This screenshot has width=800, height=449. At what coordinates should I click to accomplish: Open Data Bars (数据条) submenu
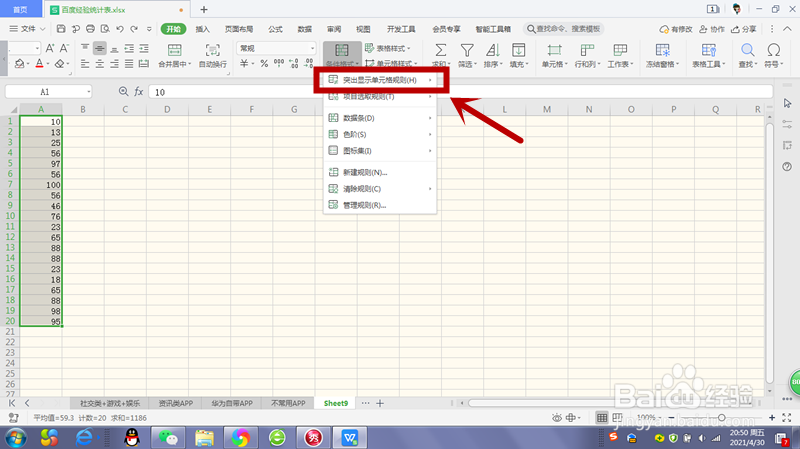381,118
